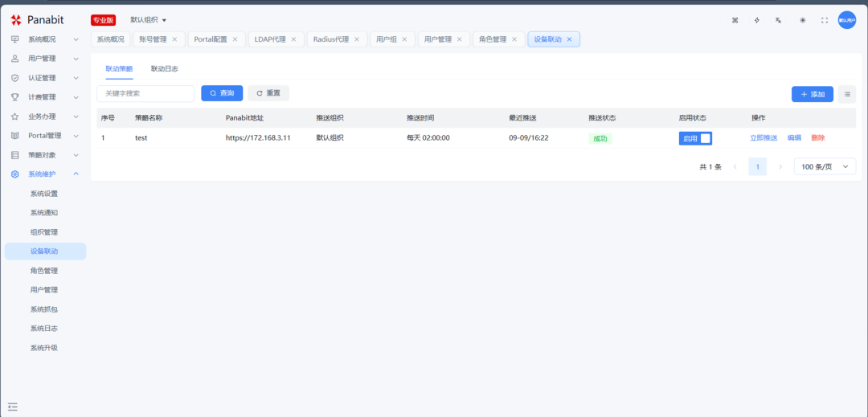The width and height of the screenshot is (868, 417).
Task: Open 系统升级 in sidebar
Action: [x=44, y=348]
